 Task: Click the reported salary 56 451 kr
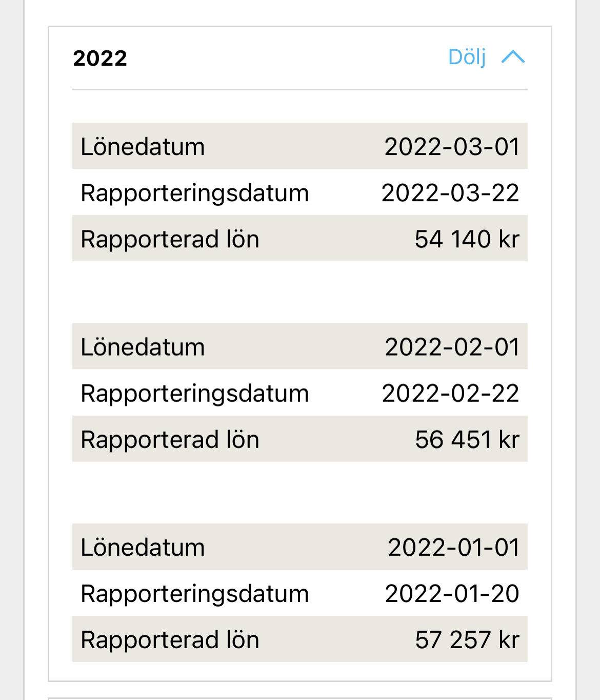[x=467, y=440]
